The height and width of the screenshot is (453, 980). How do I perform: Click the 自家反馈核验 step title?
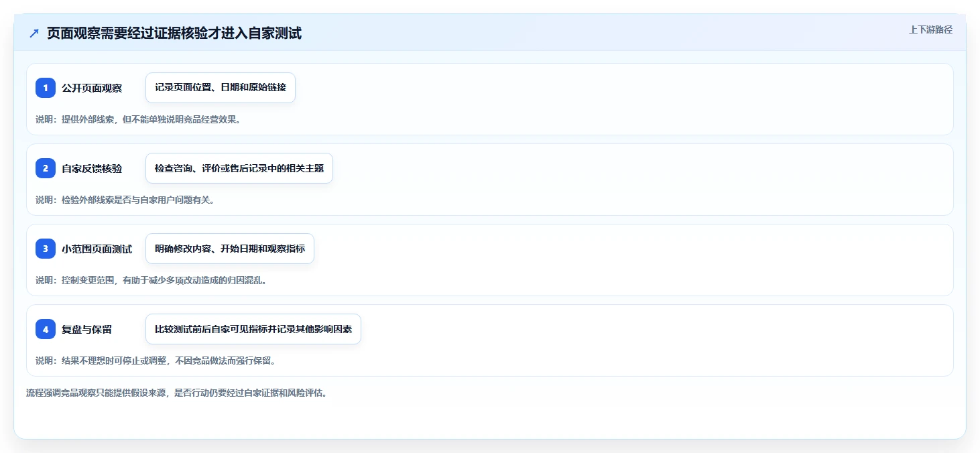pos(92,168)
